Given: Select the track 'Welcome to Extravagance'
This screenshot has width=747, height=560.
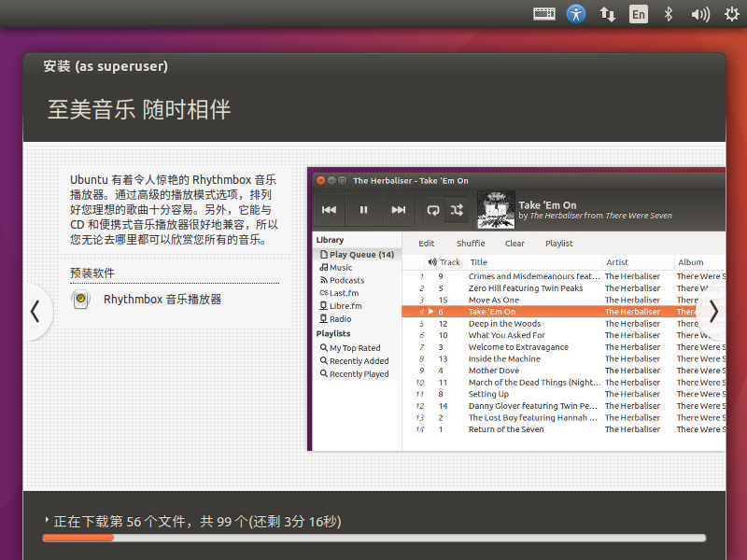Looking at the screenshot, I should tap(564, 347).
